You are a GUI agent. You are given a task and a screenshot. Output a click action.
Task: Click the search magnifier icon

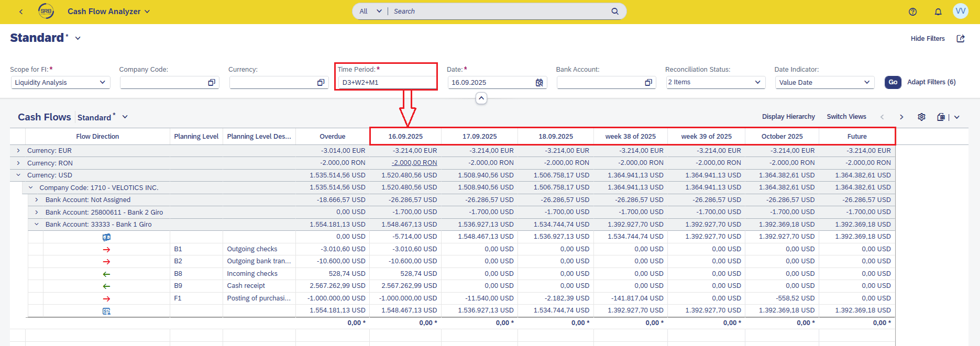615,11
